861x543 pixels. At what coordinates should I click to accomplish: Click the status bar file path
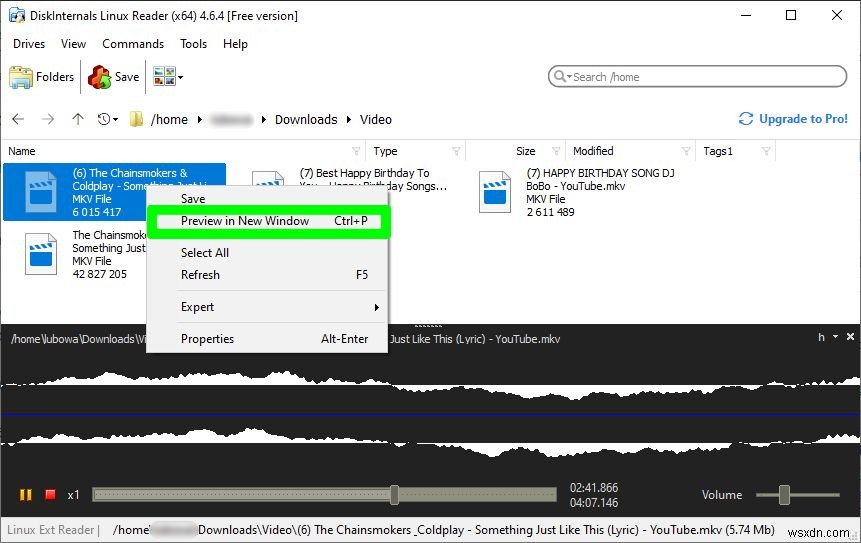[444, 530]
